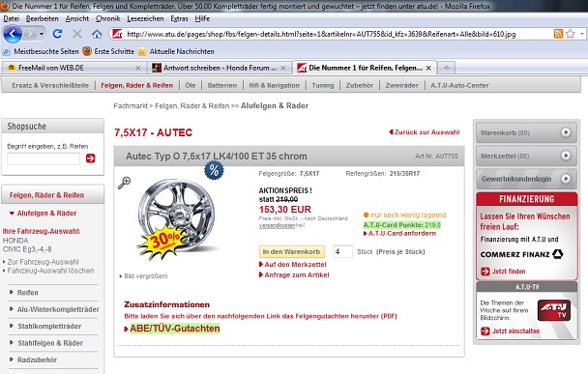
Task: Click Zurück zur Auswahl link
Action: coord(425,131)
